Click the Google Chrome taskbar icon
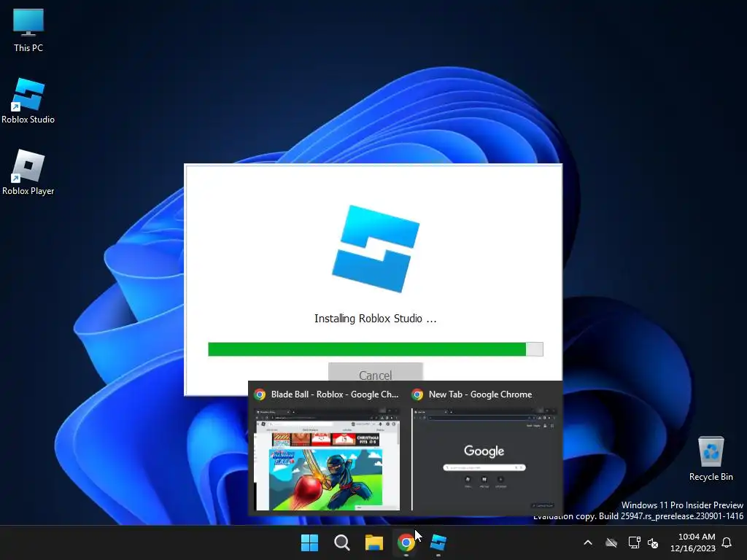This screenshot has width=747, height=560. (x=406, y=542)
